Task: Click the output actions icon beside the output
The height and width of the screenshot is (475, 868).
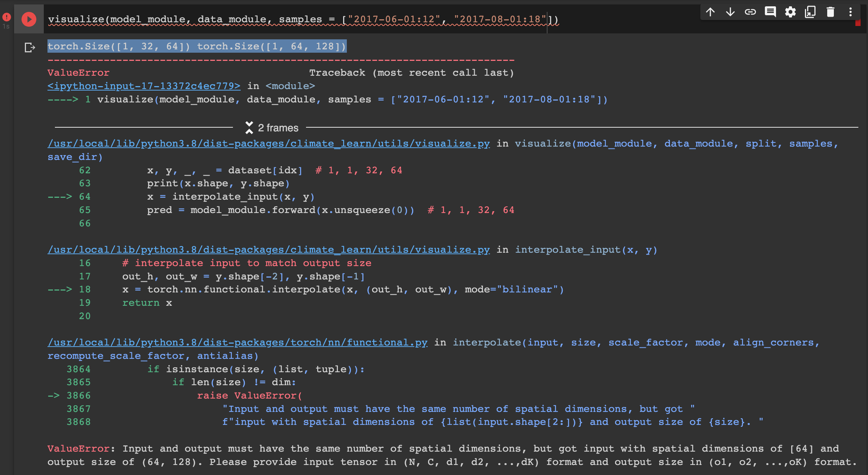Action: pyautogui.click(x=30, y=47)
